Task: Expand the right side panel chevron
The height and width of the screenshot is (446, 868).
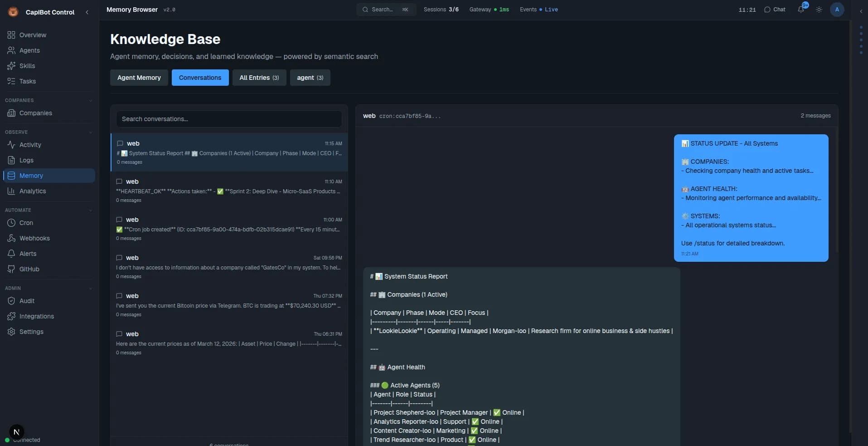Action: click(x=861, y=11)
